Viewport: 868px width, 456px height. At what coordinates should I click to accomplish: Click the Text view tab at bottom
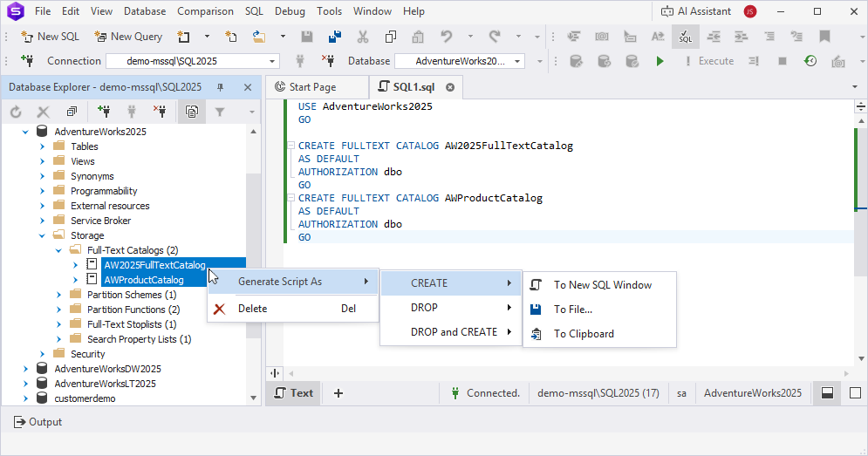(294, 393)
